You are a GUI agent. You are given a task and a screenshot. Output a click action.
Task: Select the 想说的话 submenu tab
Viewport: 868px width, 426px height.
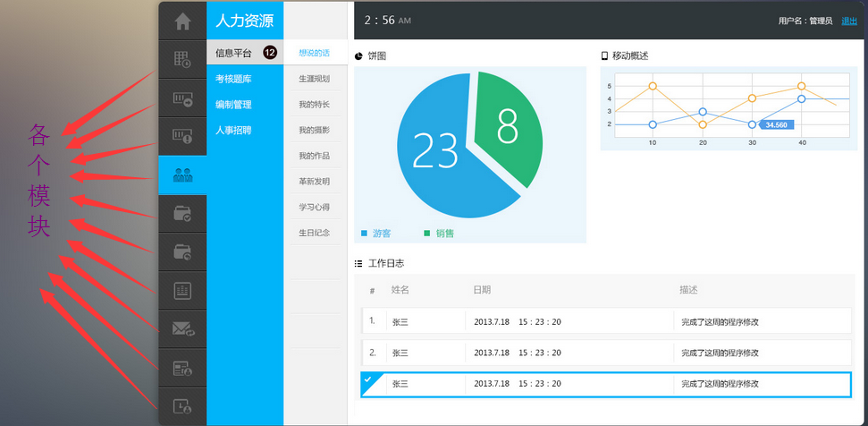click(315, 53)
